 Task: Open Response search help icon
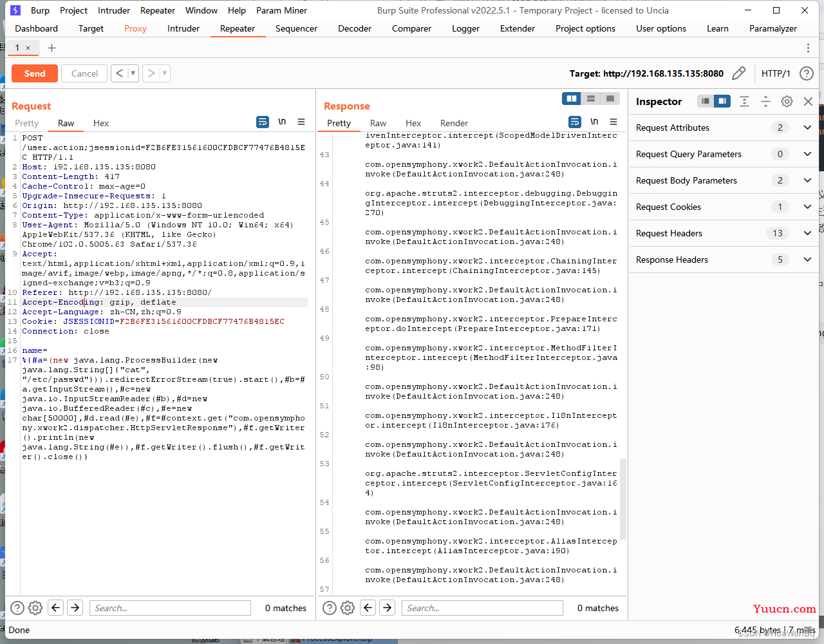[330, 607]
